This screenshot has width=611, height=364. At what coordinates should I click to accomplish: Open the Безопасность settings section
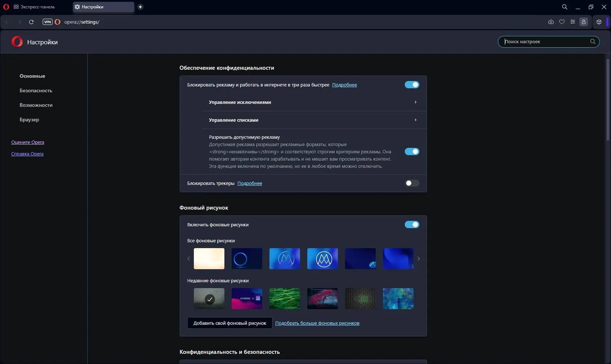[x=36, y=90]
